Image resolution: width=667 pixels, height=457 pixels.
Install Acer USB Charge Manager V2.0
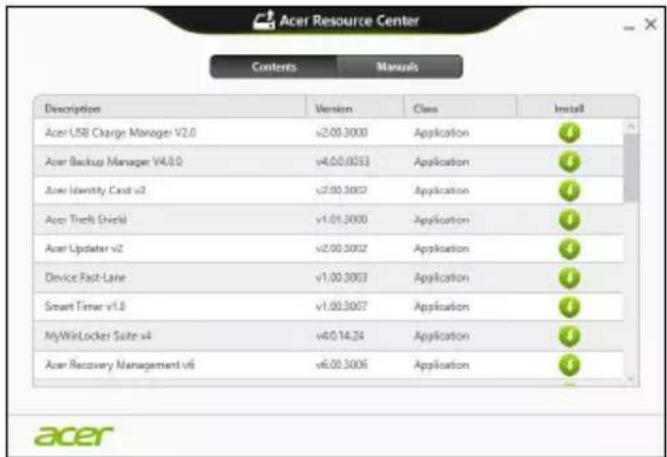coord(569,133)
